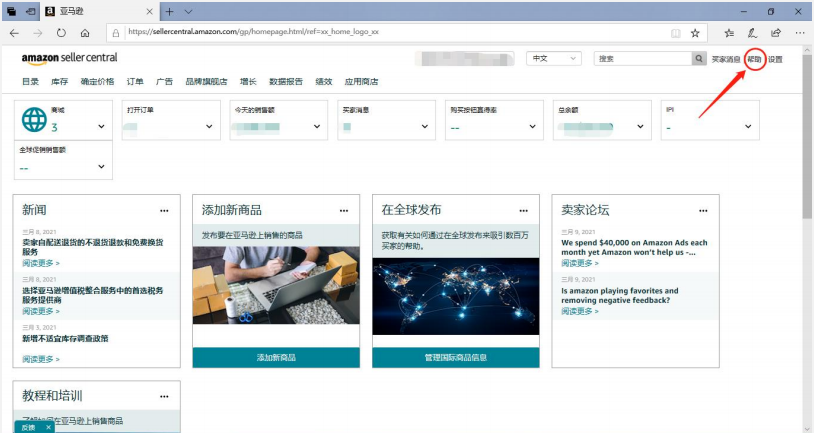Click the globe icon in 商城 widget
This screenshot has width=814, height=433.
[34, 119]
